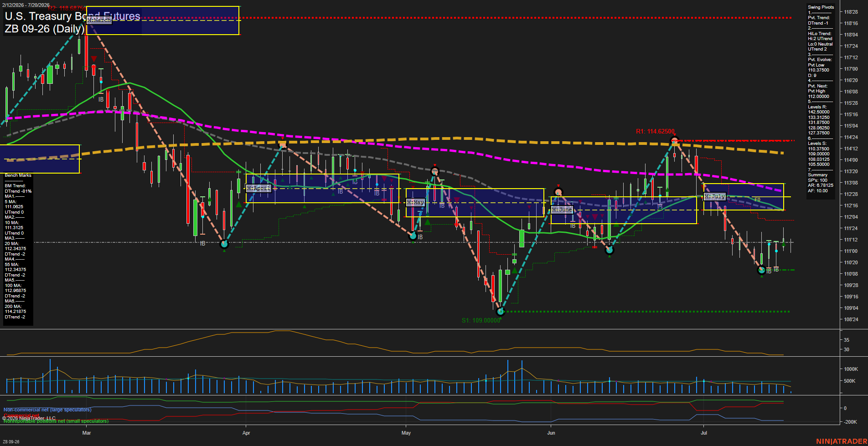The image size is (868, 446).
Task: Click the early-May swing high pivot circle
Action: tap(435, 172)
